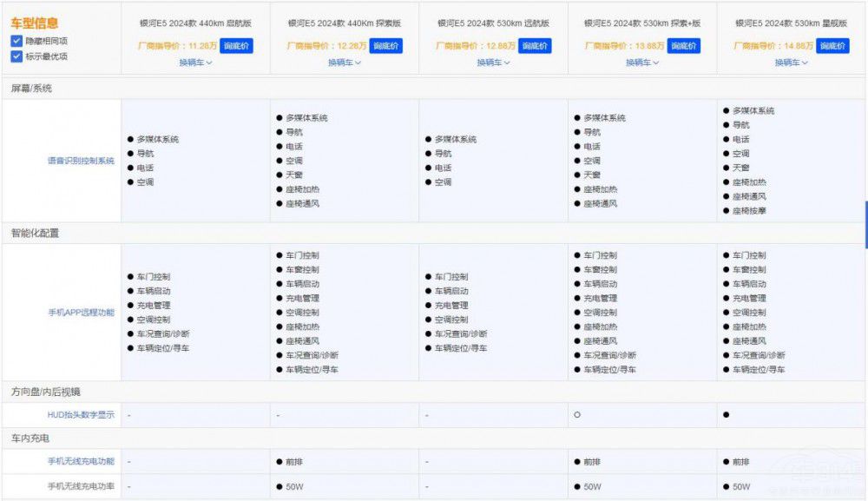Uncheck the 标示最优项 option
The image size is (868, 501).
16,56
